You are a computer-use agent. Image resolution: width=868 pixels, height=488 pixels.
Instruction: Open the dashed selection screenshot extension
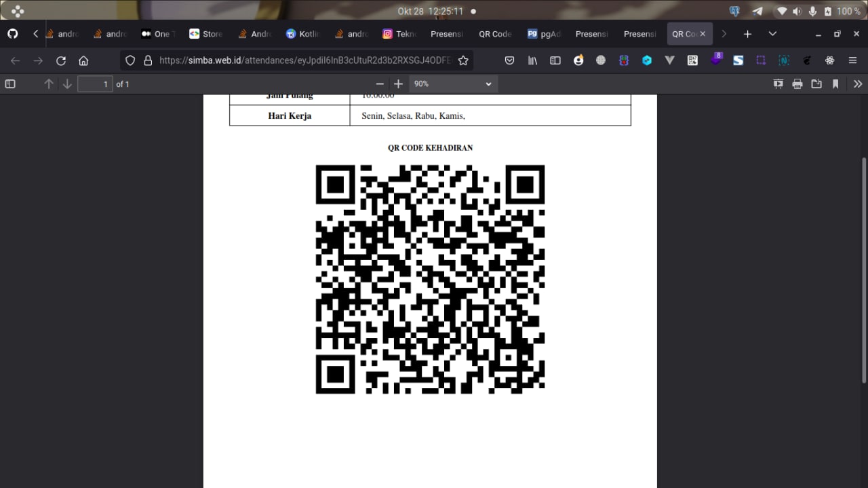pyautogui.click(x=761, y=60)
